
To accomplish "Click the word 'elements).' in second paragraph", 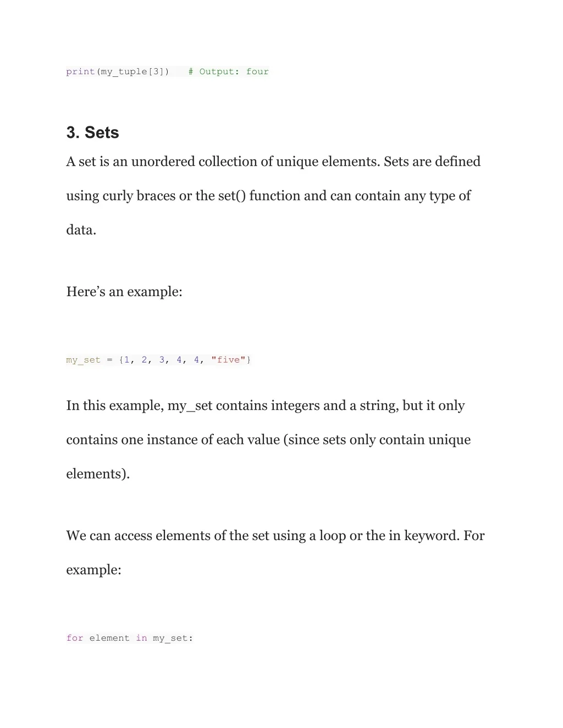I will (x=98, y=474).
